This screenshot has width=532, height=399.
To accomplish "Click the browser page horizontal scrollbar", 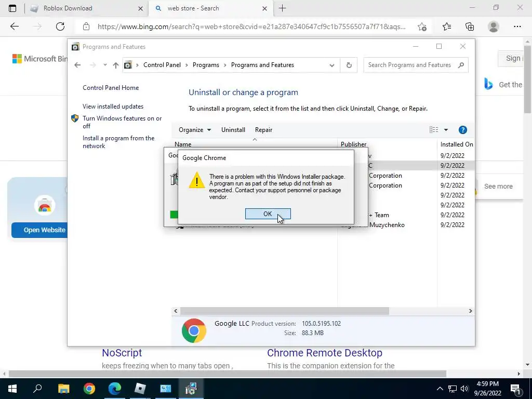I will click(x=228, y=374).
